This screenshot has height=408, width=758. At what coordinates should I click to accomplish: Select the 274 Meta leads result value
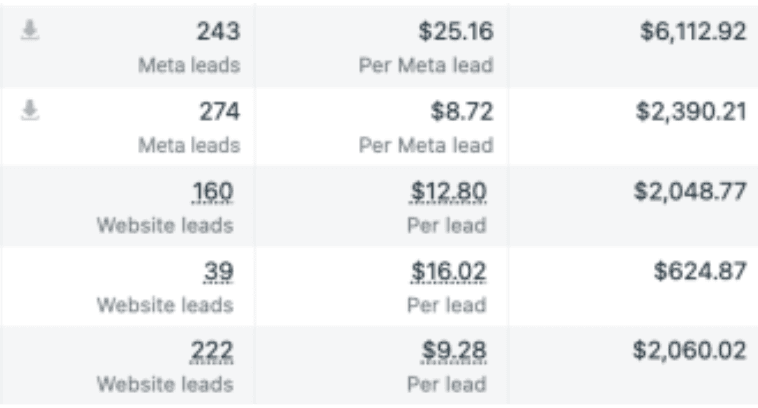click(219, 112)
